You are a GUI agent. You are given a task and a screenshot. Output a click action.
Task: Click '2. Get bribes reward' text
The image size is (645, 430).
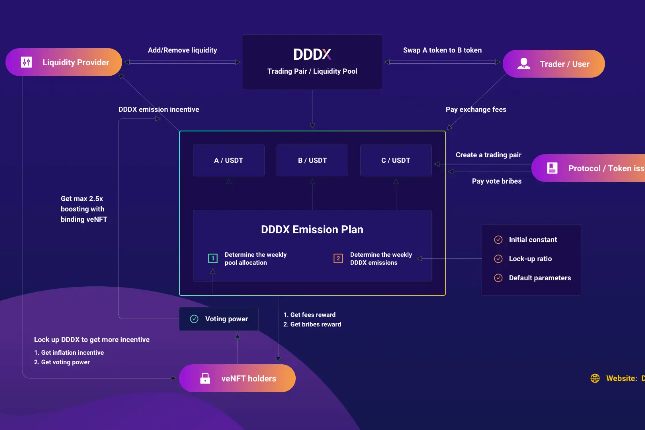[312, 324]
